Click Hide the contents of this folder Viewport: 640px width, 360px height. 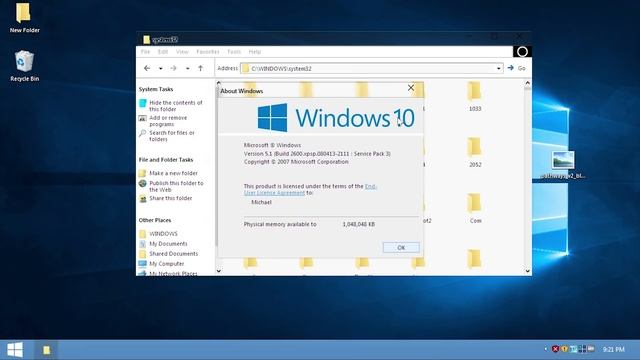(176, 106)
